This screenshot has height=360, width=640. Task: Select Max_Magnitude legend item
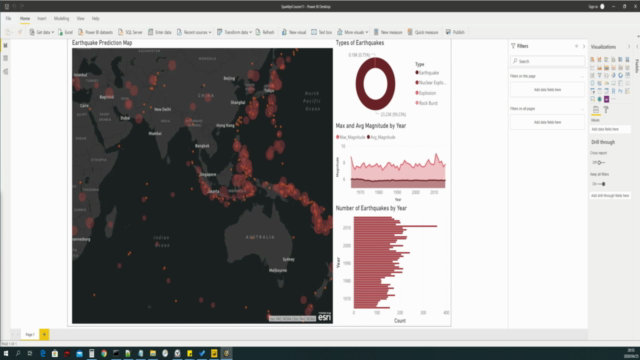click(351, 137)
